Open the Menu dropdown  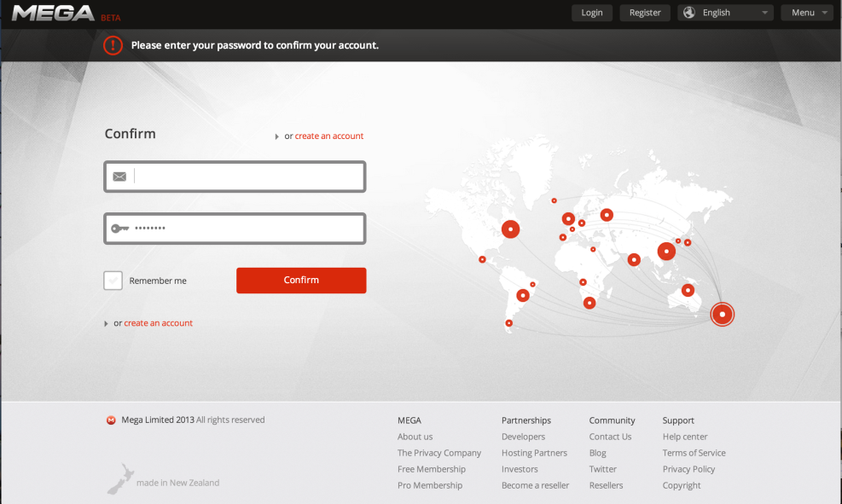point(806,12)
